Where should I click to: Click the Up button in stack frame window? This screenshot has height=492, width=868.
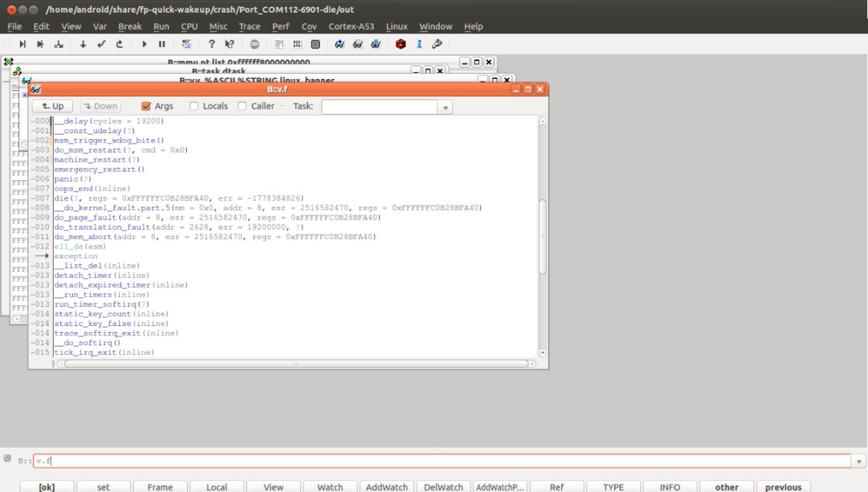pos(53,106)
